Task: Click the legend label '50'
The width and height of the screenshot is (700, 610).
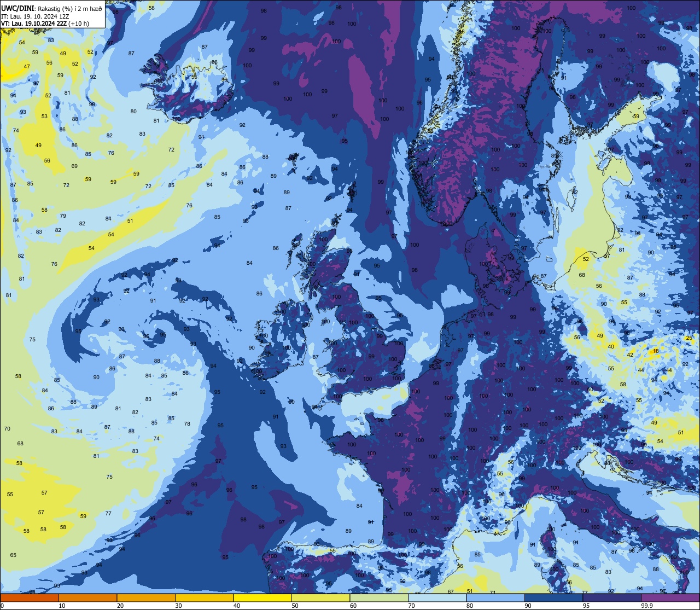Action: [295, 606]
